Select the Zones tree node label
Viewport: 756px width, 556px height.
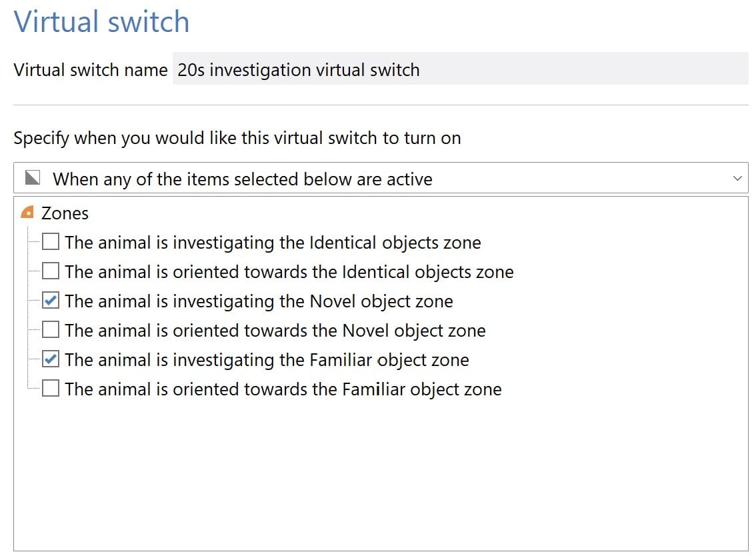[65, 213]
